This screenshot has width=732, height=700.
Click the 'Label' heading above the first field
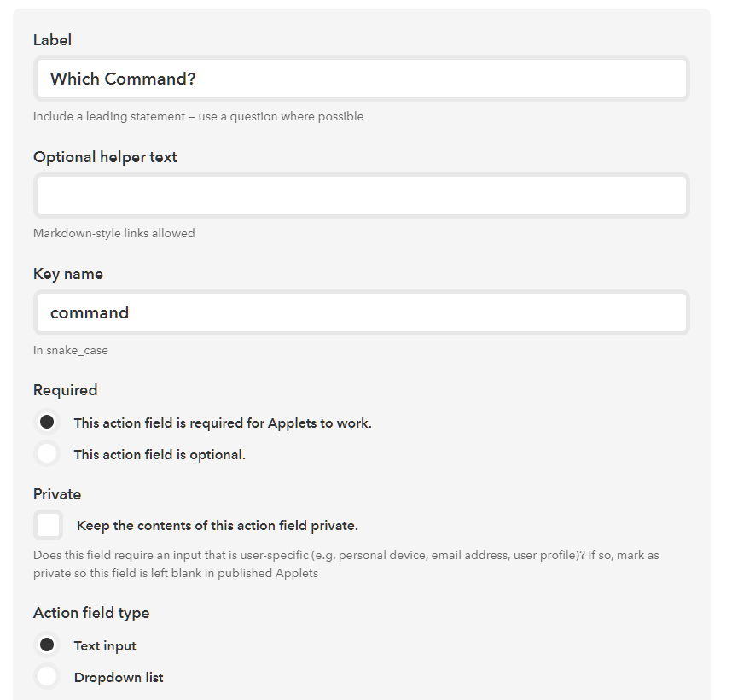pos(52,40)
